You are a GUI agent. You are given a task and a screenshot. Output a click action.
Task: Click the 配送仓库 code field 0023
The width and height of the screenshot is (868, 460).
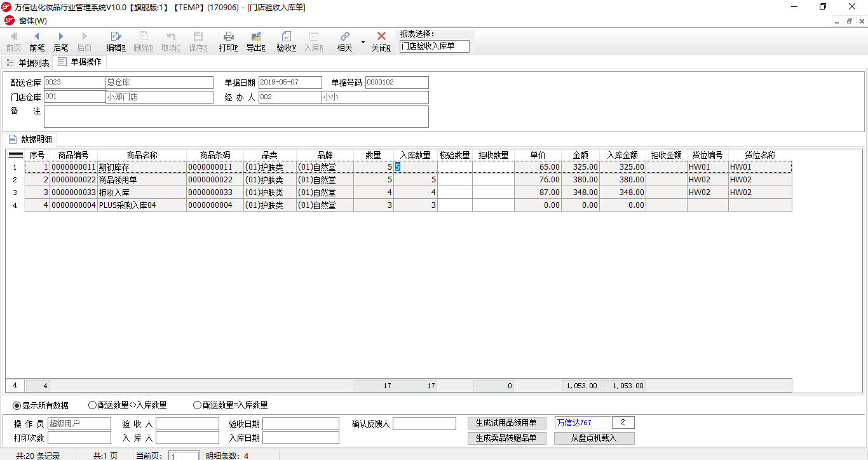click(x=74, y=83)
